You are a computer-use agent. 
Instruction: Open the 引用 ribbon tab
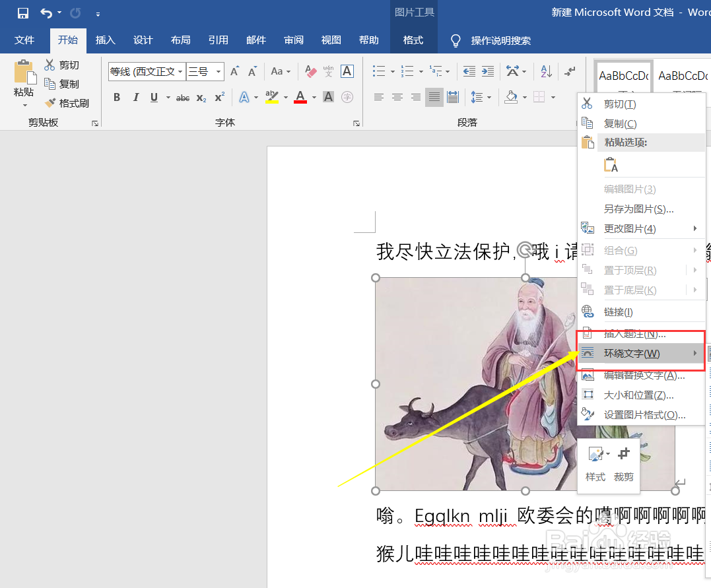click(218, 40)
